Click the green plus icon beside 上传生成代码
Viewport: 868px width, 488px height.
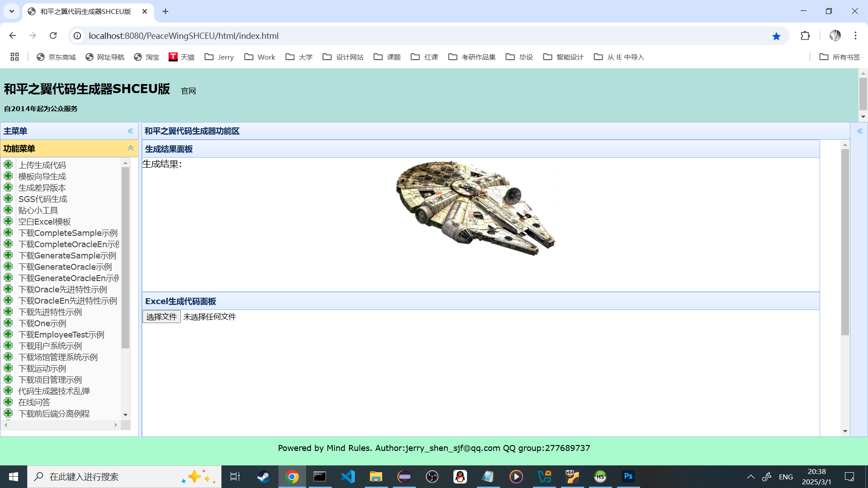pyautogui.click(x=8, y=165)
